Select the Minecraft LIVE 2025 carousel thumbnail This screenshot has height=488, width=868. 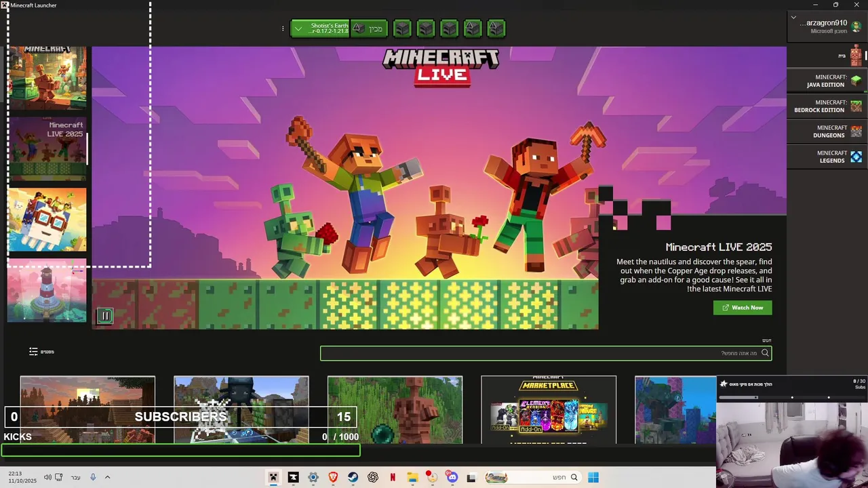click(47, 148)
